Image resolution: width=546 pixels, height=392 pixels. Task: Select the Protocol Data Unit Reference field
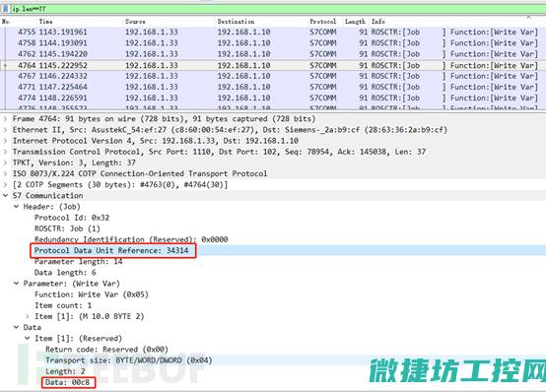111,250
